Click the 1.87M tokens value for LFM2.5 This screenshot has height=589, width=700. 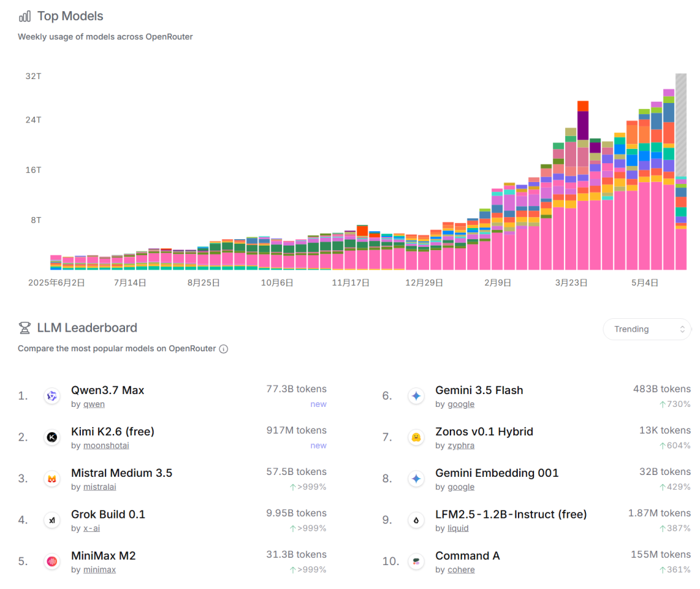659,514
